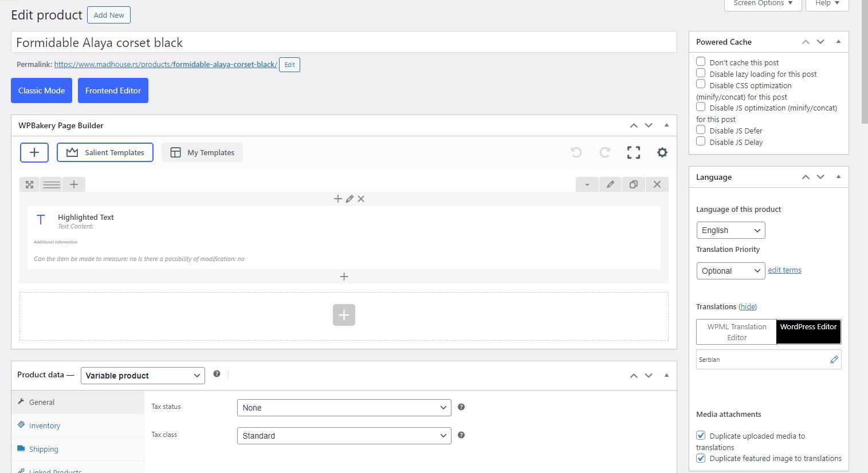Uncheck Duplicate uploaded media to translations
The image size is (868, 473).
tap(701, 435)
